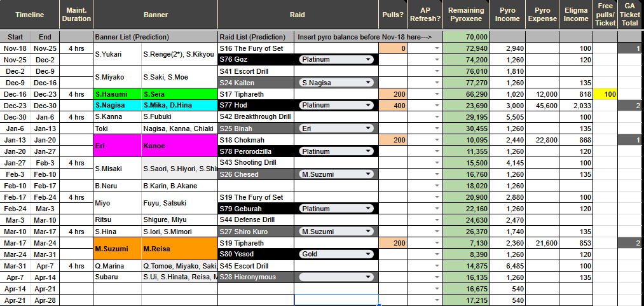Open the Platinum dropdown for S78 Perorodzilla
Viewport: 644px width, 306px height.
[x=336, y=151]
